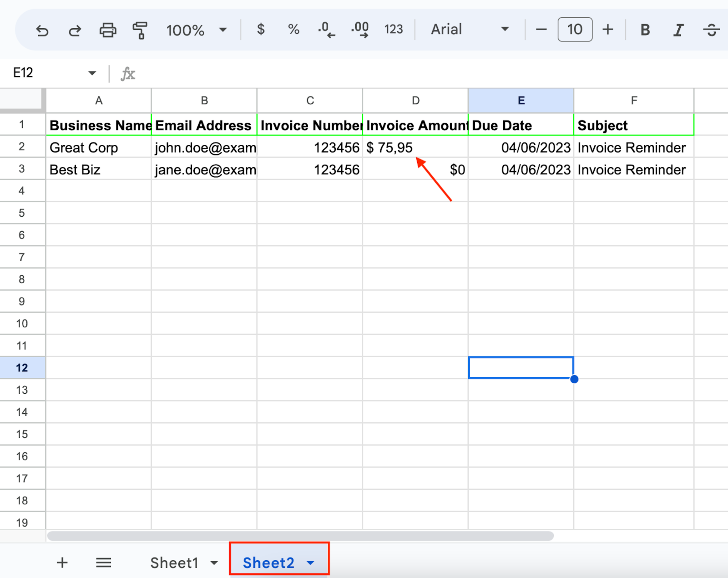
Task: Click the Undo arrow icon
Action: pyautogui.click(x=42, y=30)
